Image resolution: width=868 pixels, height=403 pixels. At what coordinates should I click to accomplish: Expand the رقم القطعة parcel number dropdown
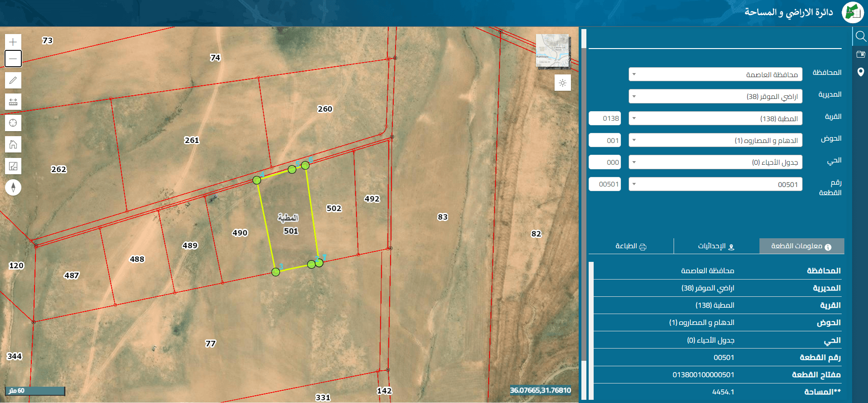click(x=715, y=184)
